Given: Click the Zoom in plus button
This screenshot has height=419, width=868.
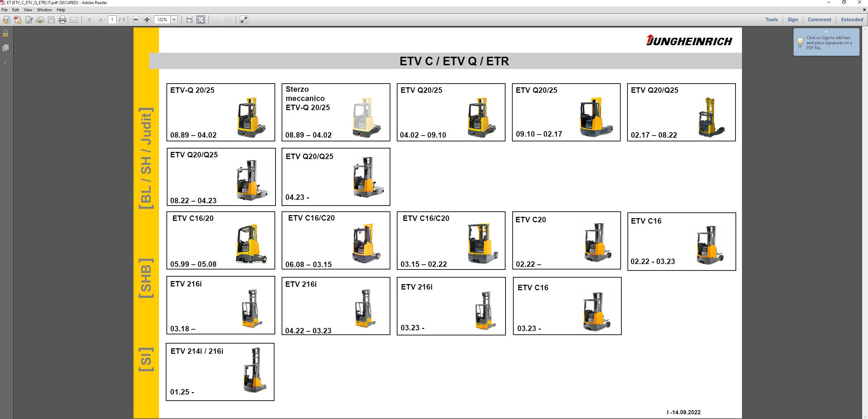Looking at the screenshot, I should coord(147,20).
